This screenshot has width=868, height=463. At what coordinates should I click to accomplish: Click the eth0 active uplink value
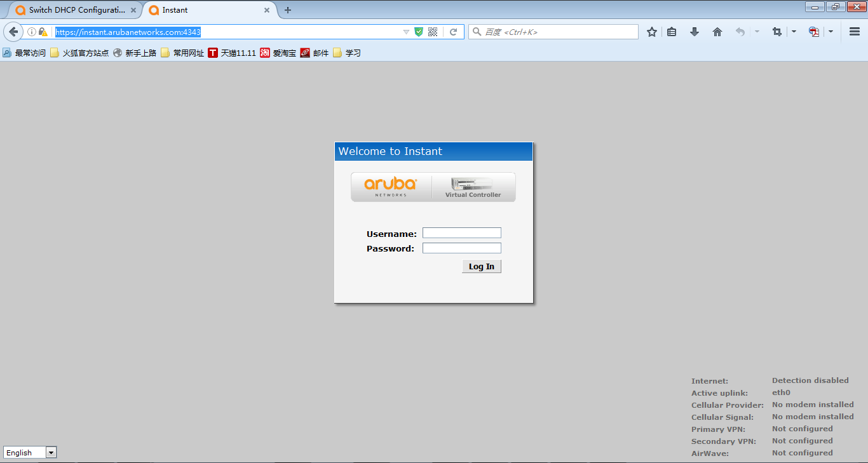pos(781,393)
